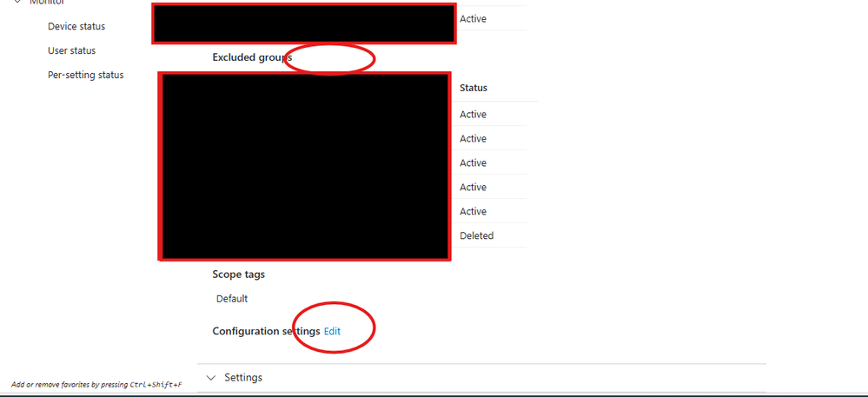
Task: Click the Settings section label
Action: click(x=243, y=378)
